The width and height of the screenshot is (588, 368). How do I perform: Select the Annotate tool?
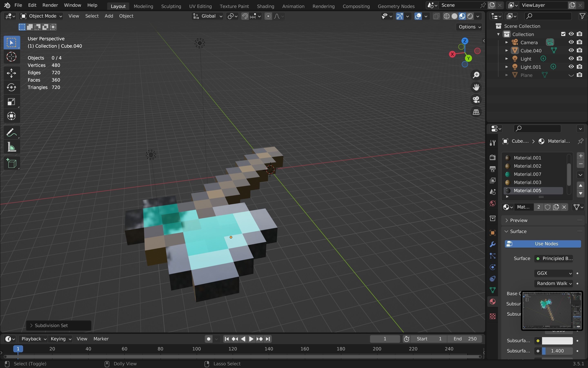tap(11, 133)
